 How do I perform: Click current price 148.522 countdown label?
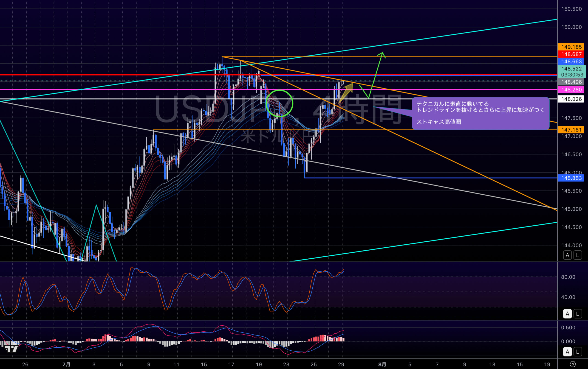571,72
